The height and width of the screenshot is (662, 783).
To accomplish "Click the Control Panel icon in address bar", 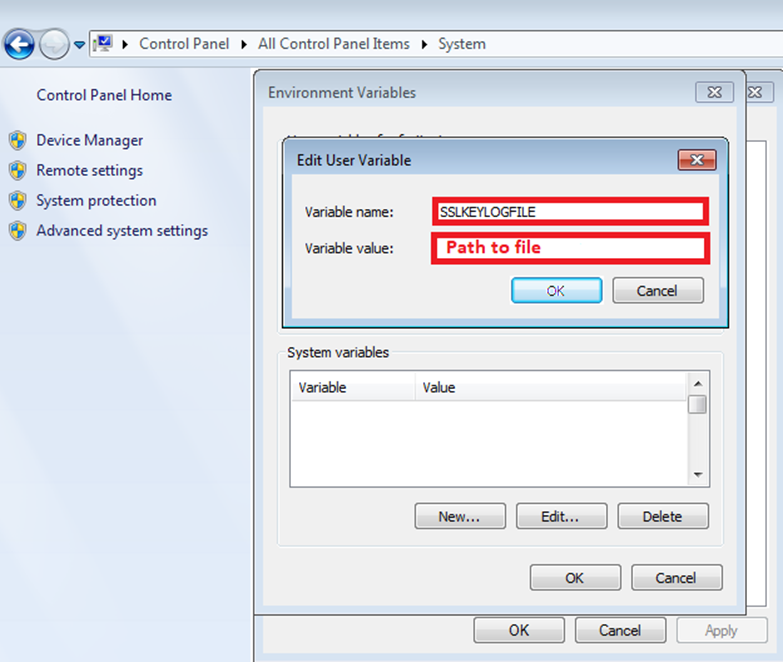I will coord(102,44).
